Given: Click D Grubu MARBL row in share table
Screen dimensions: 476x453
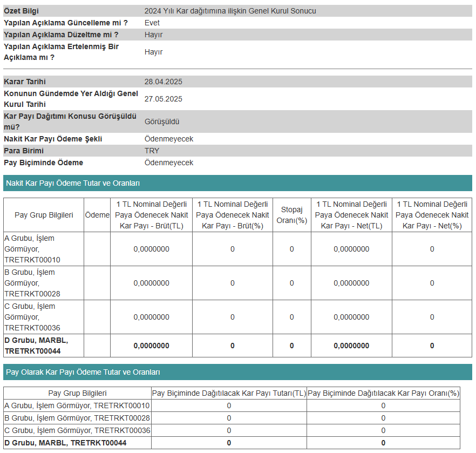Looking at the screenshot, I should point(232,443).
